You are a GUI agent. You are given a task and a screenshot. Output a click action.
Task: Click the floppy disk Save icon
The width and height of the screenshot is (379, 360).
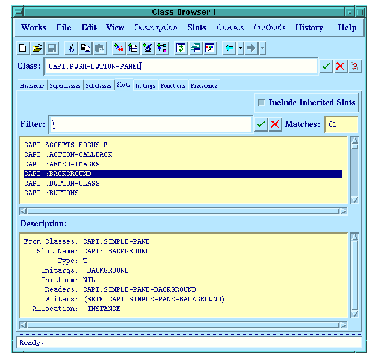coord(52,48)
